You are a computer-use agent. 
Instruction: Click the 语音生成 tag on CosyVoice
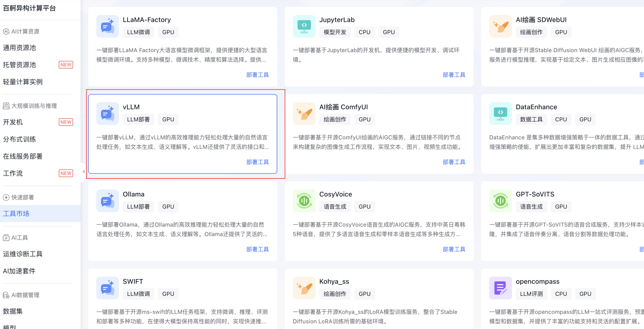click(x=335, y=207)
